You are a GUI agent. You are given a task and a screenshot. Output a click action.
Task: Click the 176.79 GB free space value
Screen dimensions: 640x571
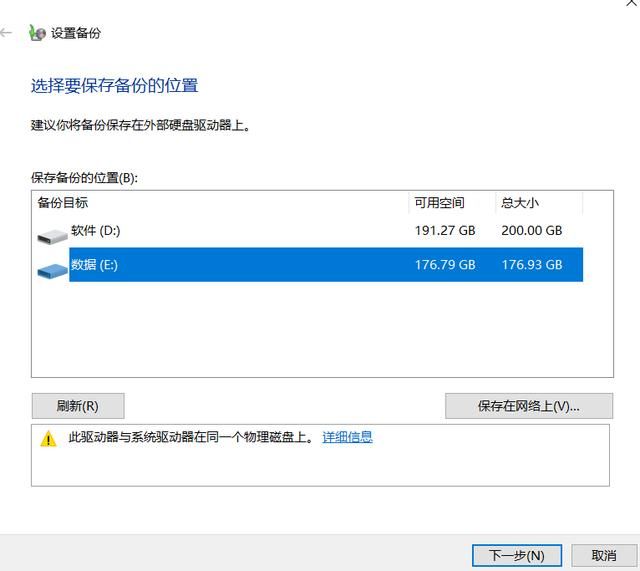click(445, 265)
